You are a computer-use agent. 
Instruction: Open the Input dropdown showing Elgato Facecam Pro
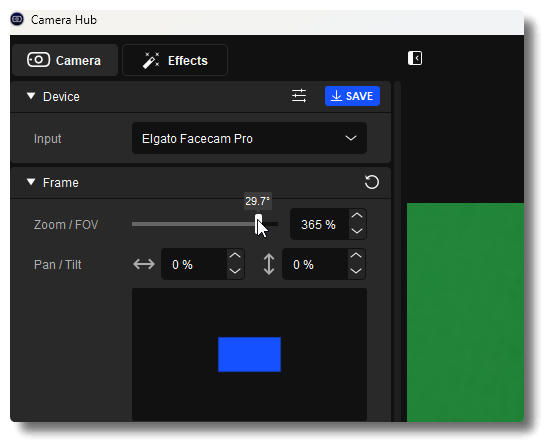pyautogui.click(x=249, y=138)
